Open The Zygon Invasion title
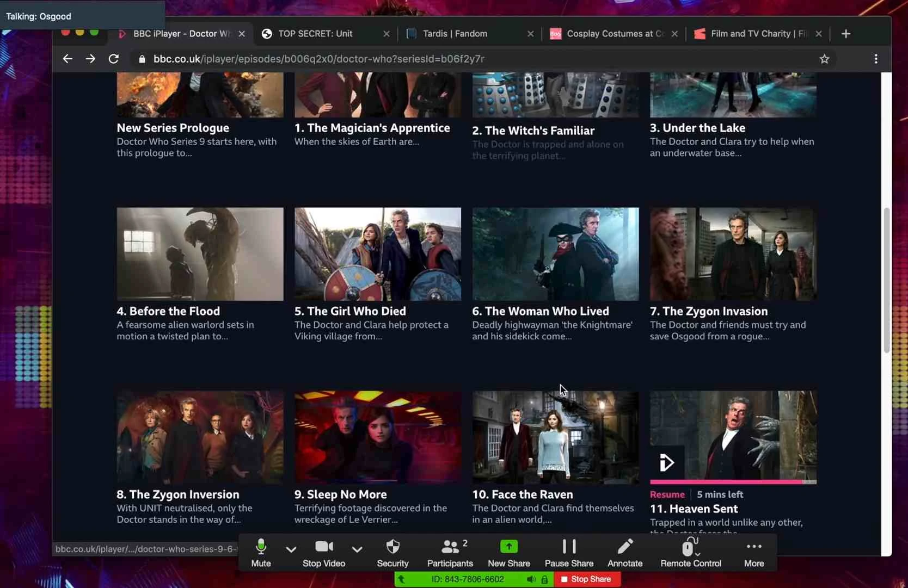908x588 pixels. (x=709, y=311)
